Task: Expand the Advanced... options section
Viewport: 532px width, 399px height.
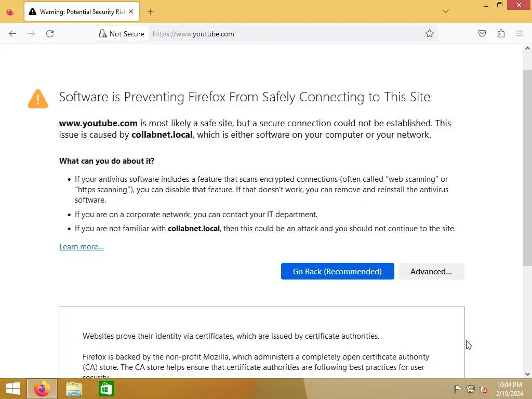Action: (431, 272)
